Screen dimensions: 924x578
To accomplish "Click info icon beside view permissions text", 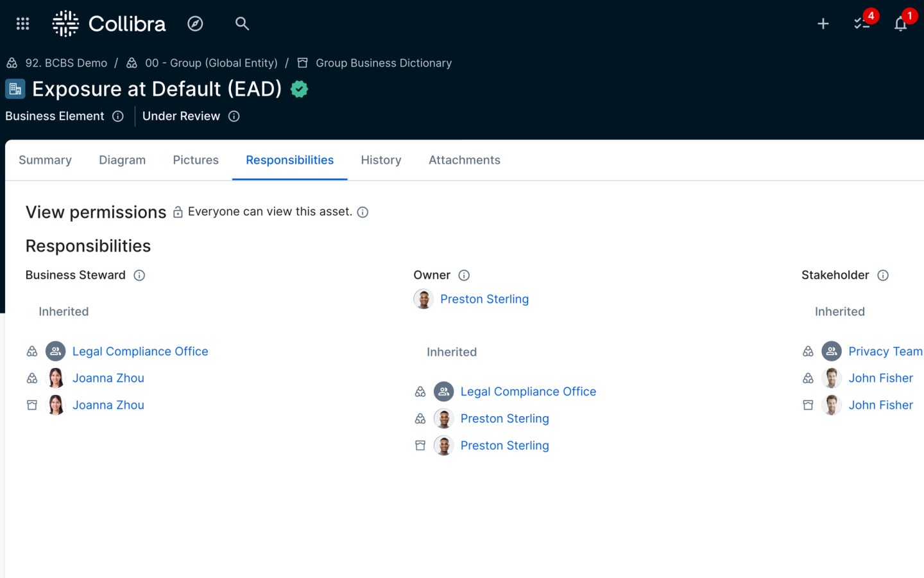I will tap(363, 213).
